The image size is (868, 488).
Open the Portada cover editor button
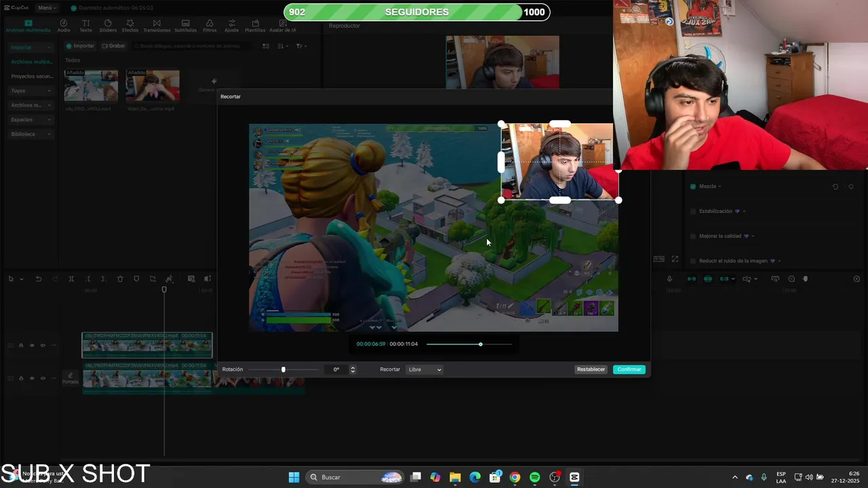(71, 378)
